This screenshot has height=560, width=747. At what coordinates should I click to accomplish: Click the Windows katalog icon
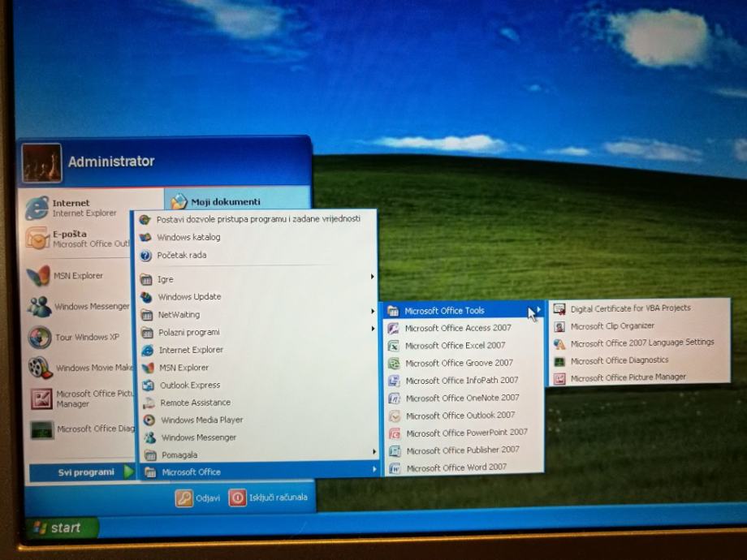[x=145, y=237]
